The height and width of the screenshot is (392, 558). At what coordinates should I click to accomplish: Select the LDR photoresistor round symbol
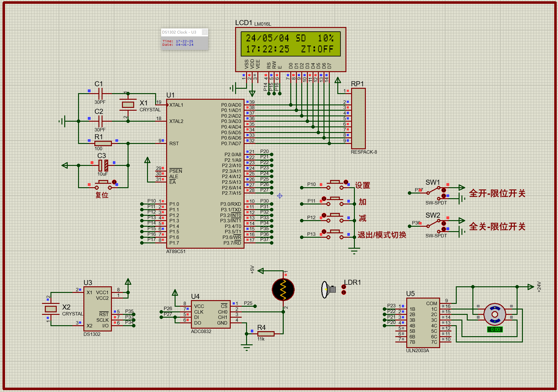coord(283,289)
